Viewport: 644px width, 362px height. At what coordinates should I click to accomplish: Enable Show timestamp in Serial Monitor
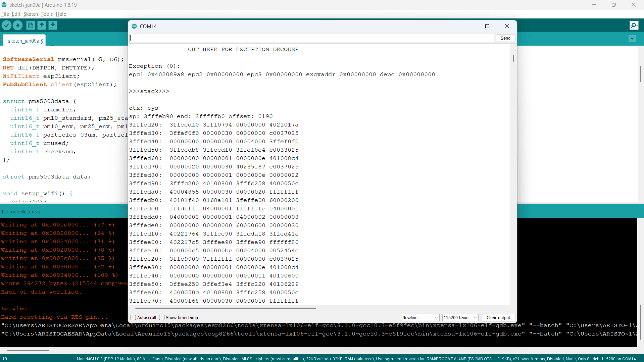(162, 317)
